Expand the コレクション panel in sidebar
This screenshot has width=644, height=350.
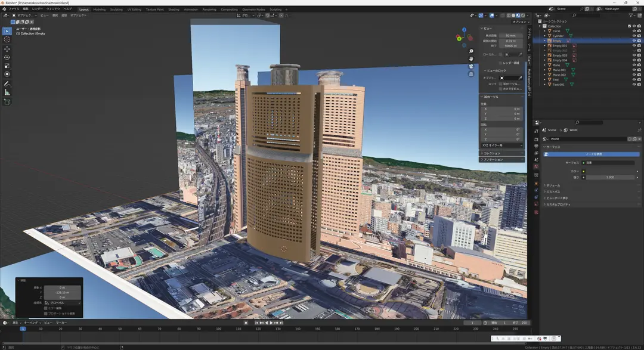pos(501,153)
